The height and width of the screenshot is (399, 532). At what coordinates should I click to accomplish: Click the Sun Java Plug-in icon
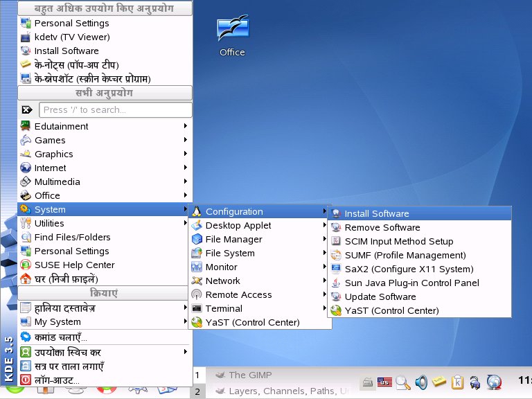point(336,283)
